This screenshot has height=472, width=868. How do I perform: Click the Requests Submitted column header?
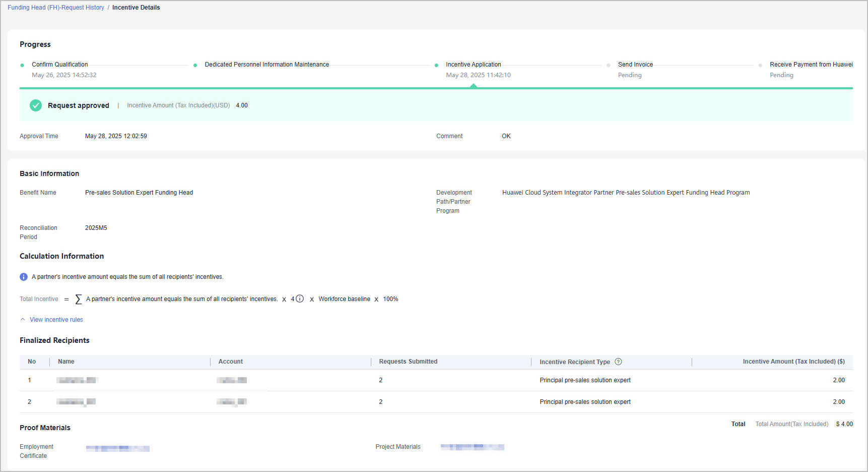pos(408,362)
